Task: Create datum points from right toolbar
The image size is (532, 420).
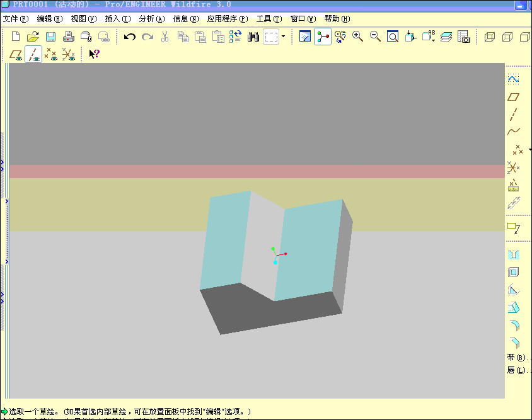Action: pos(518,149)
